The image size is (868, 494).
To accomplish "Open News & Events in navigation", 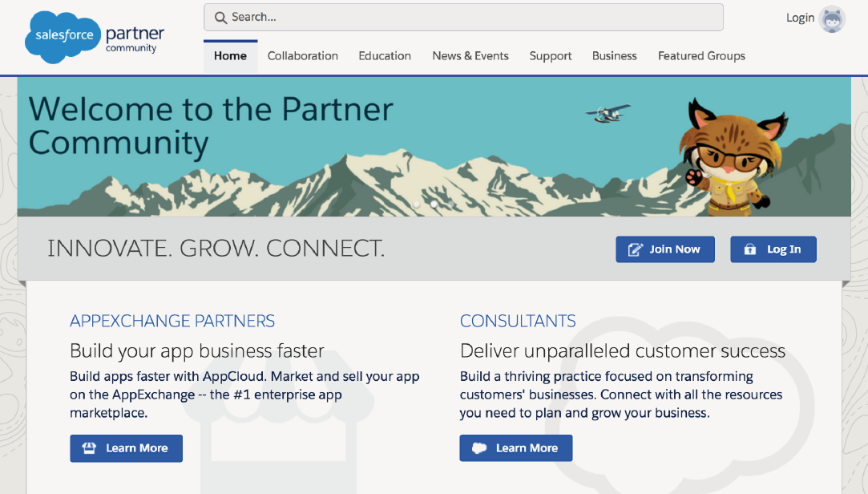I will pyautogui.click(x=470, y=56).
